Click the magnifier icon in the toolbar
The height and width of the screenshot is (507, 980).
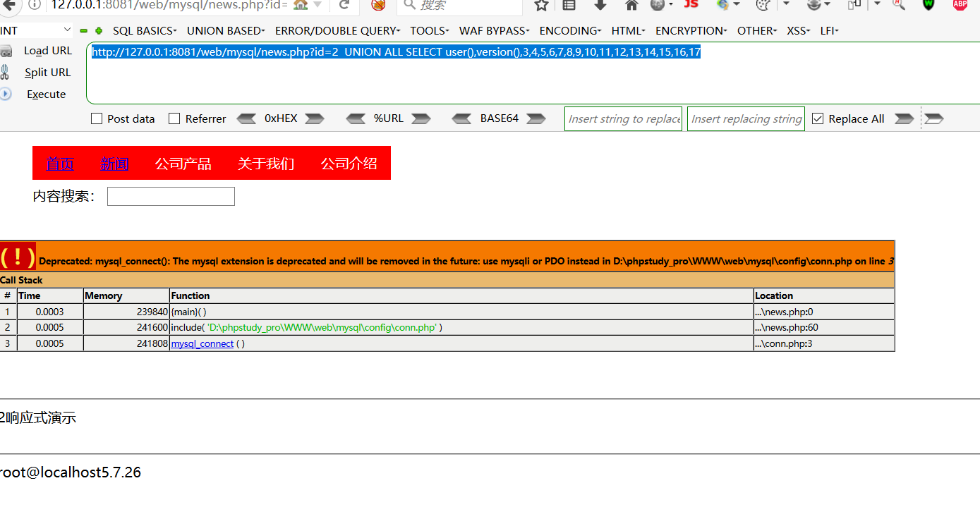tap(899, 5)
